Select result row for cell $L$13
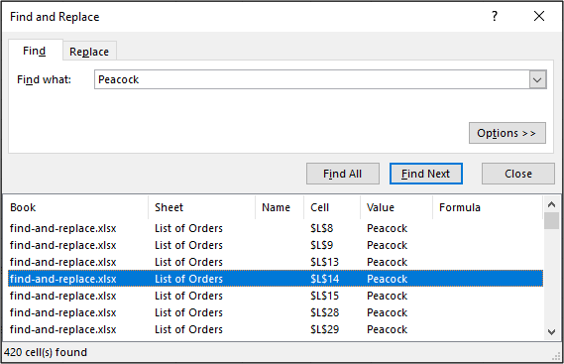Screen dimensions: 564x364 coord(276,262)
